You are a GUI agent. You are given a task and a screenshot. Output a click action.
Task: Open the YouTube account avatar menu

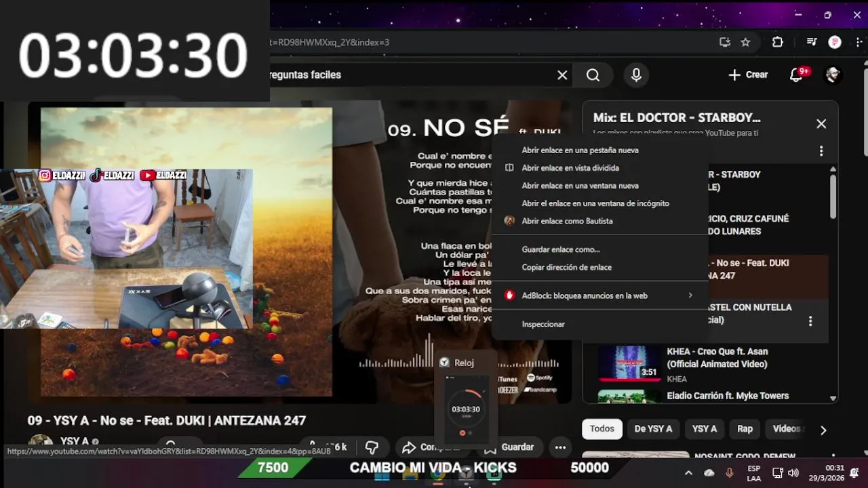click(x=833, y=75)
